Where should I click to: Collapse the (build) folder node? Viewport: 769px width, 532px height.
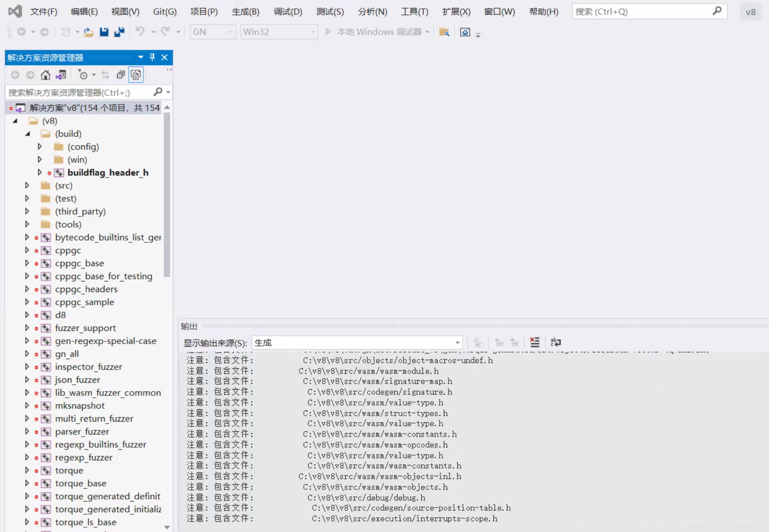point(28,134)
